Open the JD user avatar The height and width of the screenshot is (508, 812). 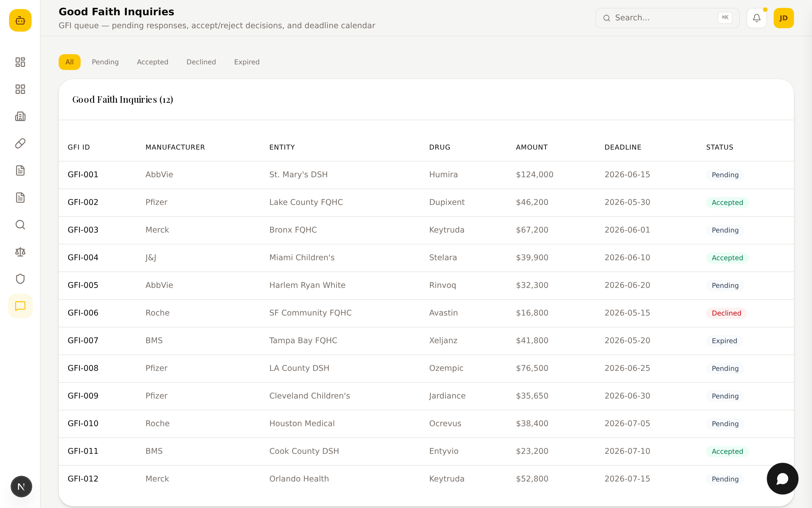(784, 18)
